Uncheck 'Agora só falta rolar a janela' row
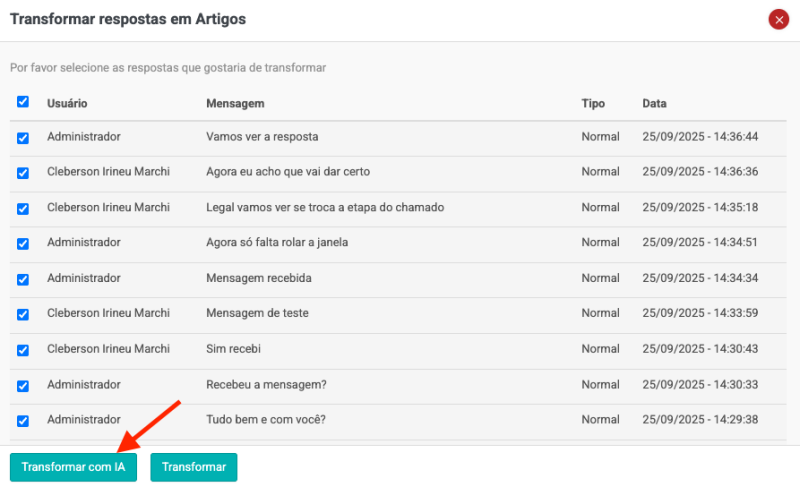This screenshot has width=800, height=487. (x=23, y=244)
